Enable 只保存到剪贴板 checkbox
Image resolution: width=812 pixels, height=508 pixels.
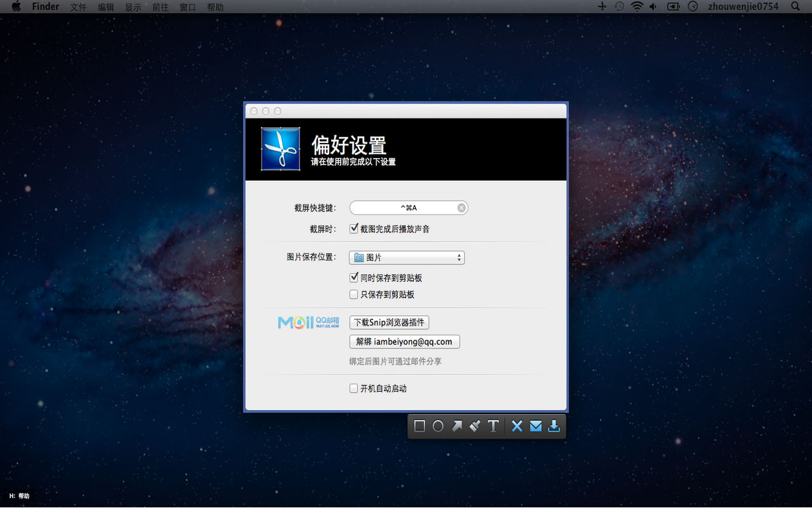click(x=354, y=294)
